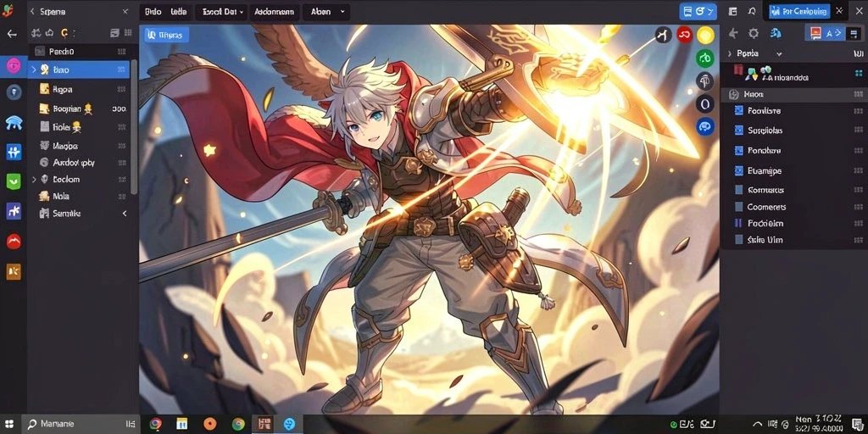The height and width of the screenshot is (434, 868).
Task: Click the taskbar search box
Action: (80, 424)
